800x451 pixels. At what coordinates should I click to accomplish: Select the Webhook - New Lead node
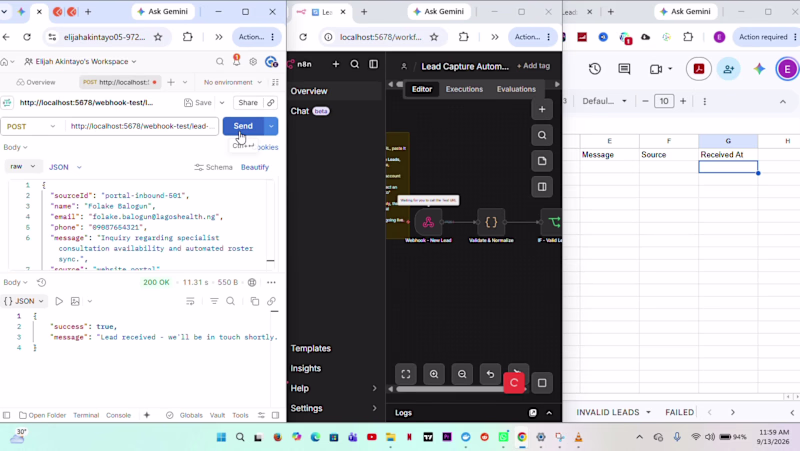click(428, 222)
